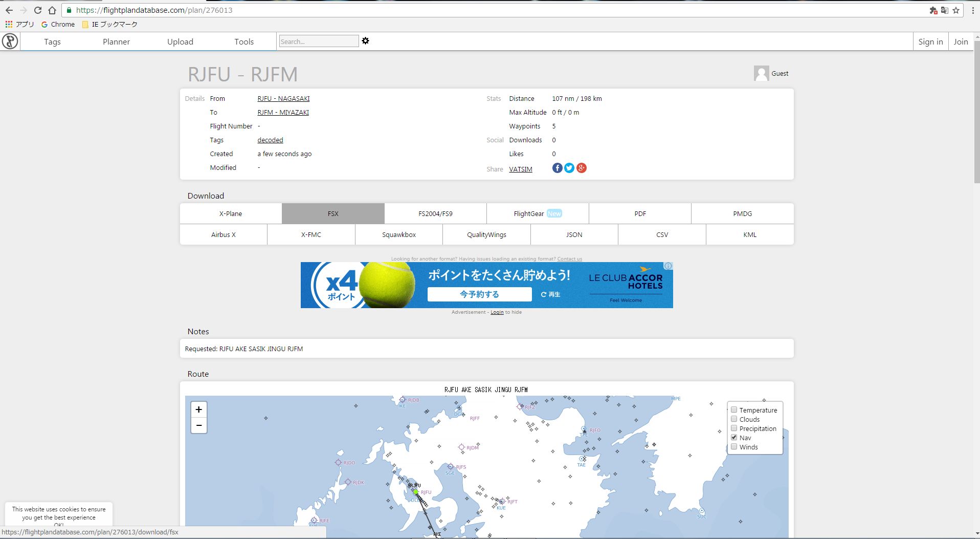Open the Tools menu
This screenshot has width=980, height=539.
244,41
